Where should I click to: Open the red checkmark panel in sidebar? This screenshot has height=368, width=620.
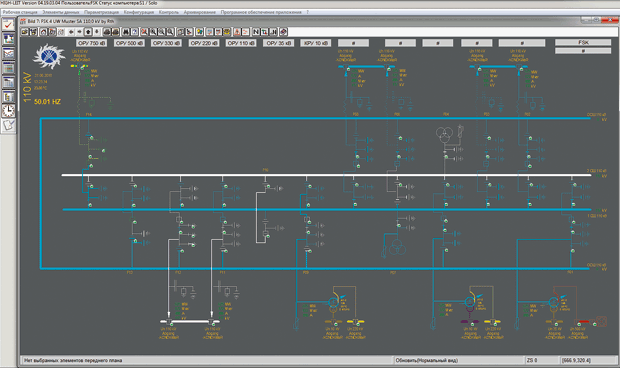[8, 25]
